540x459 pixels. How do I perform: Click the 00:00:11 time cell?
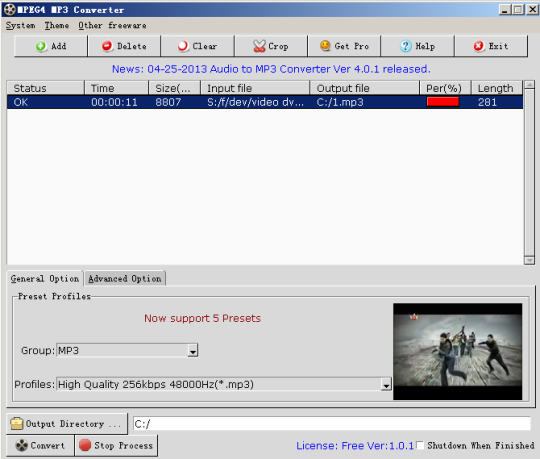tap(114, 102)
